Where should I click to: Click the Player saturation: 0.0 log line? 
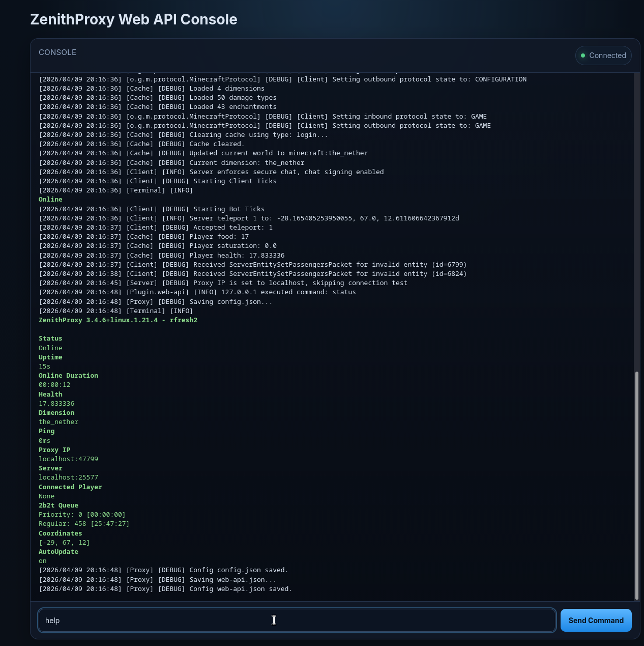tap(158, 246)
